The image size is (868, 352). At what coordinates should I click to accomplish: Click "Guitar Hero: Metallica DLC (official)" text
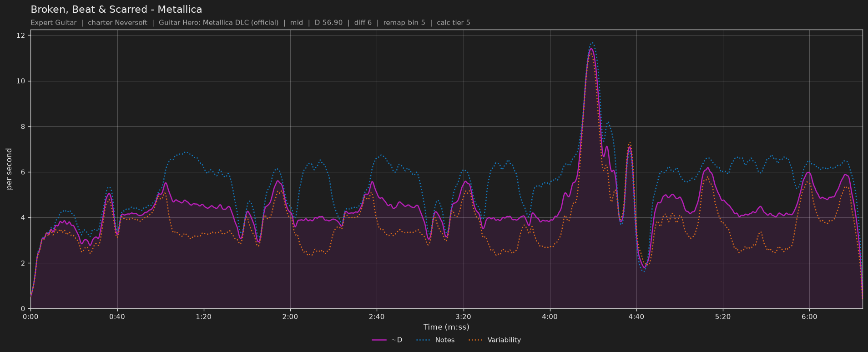pos(218,23)
